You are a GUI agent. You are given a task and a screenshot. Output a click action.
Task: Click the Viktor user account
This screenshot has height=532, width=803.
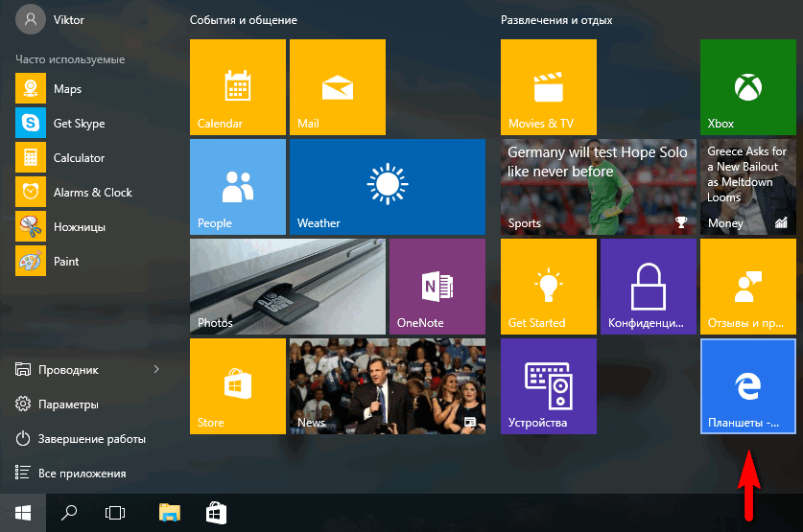coord(50,20)
